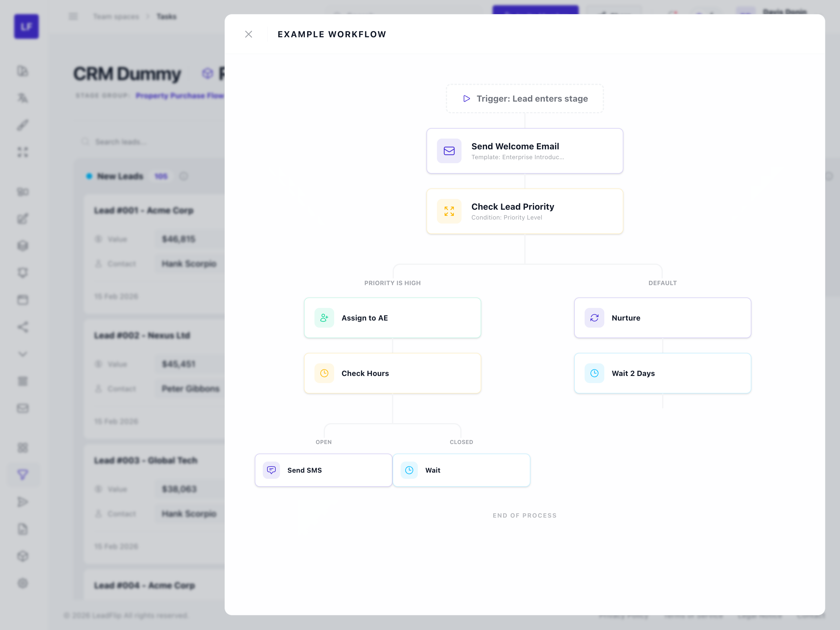Click the clock icon on the Wait node
The width and height of the screenshot is (840, 630).
point(409,470)
